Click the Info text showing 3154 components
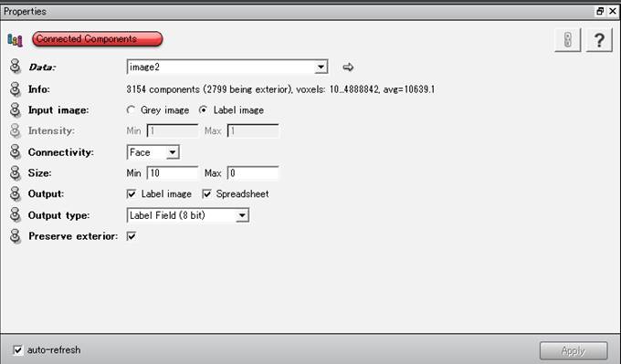This screenshot has height=364, width=621. coord(280,89)
